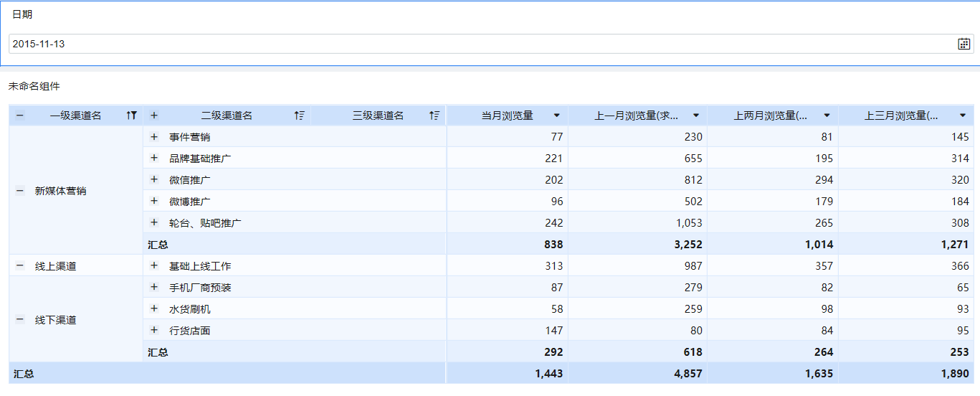Open dropdown arrow on 上两月浏览量 column
Viewport: 980px width, 396px height.
click(x=827, y=115)
